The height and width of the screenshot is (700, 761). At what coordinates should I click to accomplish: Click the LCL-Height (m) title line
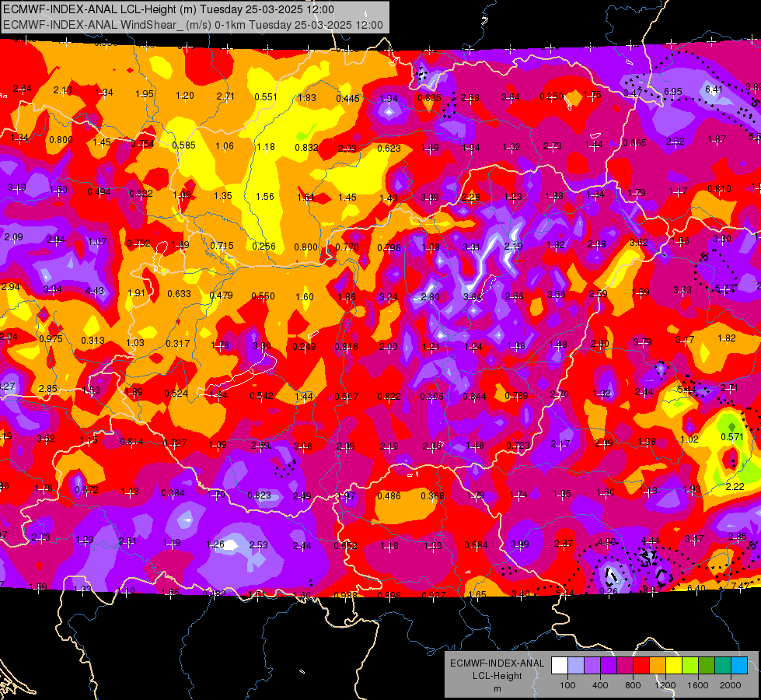click(169, 9)
